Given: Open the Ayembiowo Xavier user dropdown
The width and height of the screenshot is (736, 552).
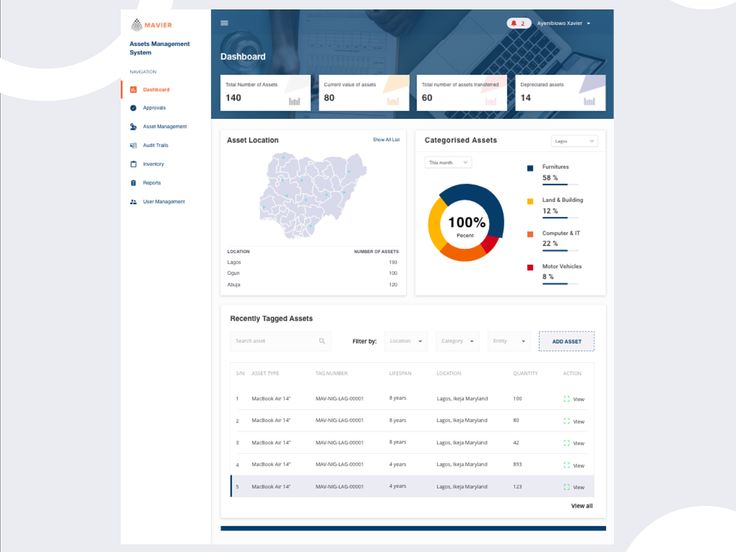Looking at the screenshot, I should (564, 23).
